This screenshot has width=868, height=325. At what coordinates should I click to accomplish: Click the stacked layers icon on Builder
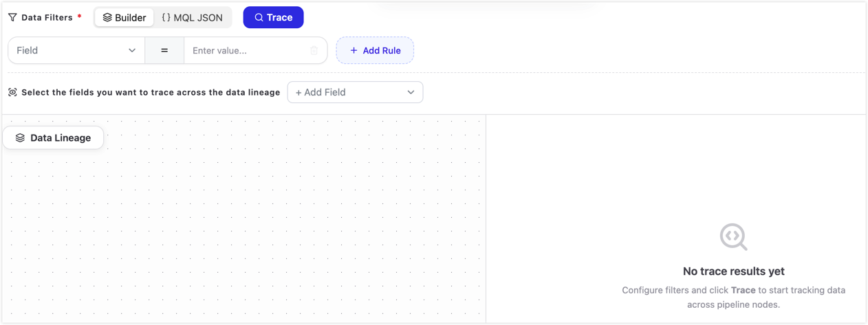click(107, 17)
